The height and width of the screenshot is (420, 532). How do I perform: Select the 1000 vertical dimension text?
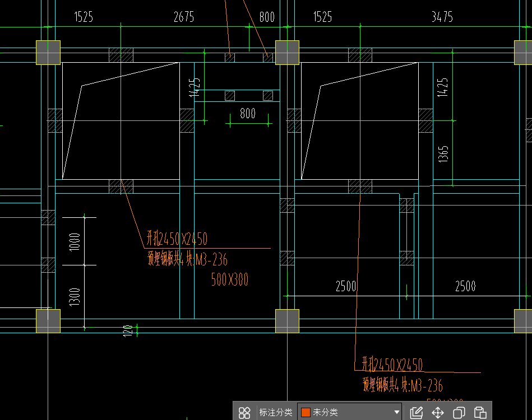pyautogui.click(x=75, y=242)
